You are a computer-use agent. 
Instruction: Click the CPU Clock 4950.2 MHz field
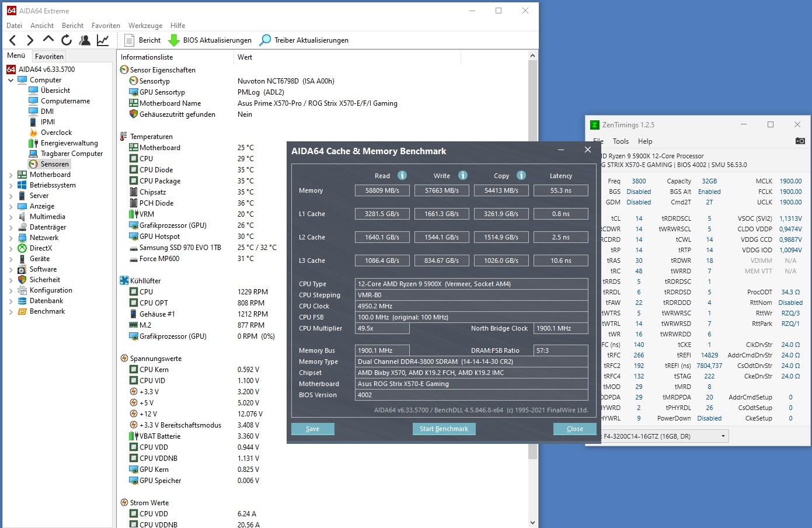pos(472,306)
